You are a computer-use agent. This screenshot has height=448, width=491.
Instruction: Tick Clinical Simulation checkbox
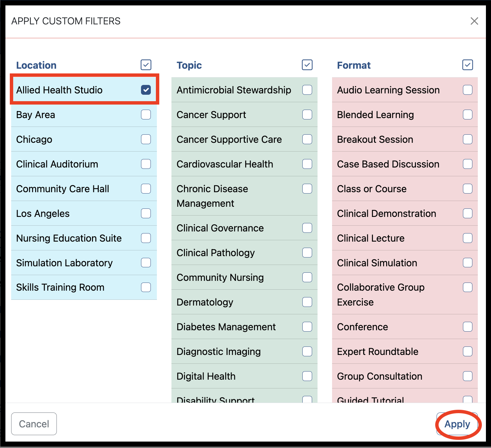click(468, 263)
